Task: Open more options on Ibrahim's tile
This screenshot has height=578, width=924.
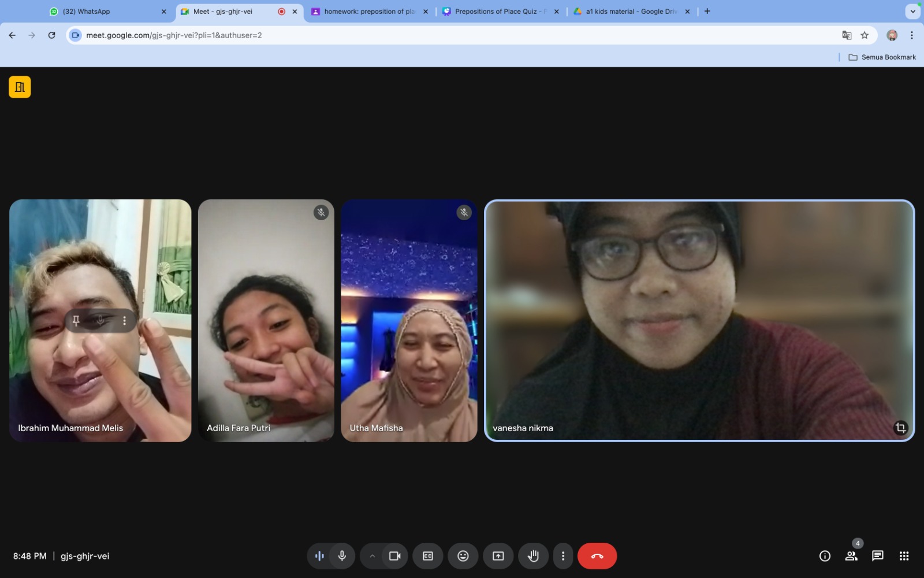Action: point(124,321)
